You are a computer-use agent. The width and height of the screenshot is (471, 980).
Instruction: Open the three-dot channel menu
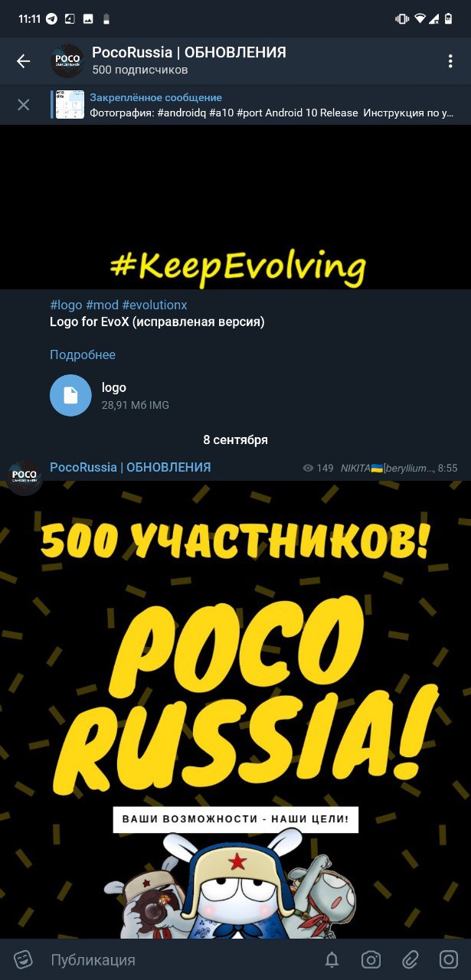coord(450,61)
